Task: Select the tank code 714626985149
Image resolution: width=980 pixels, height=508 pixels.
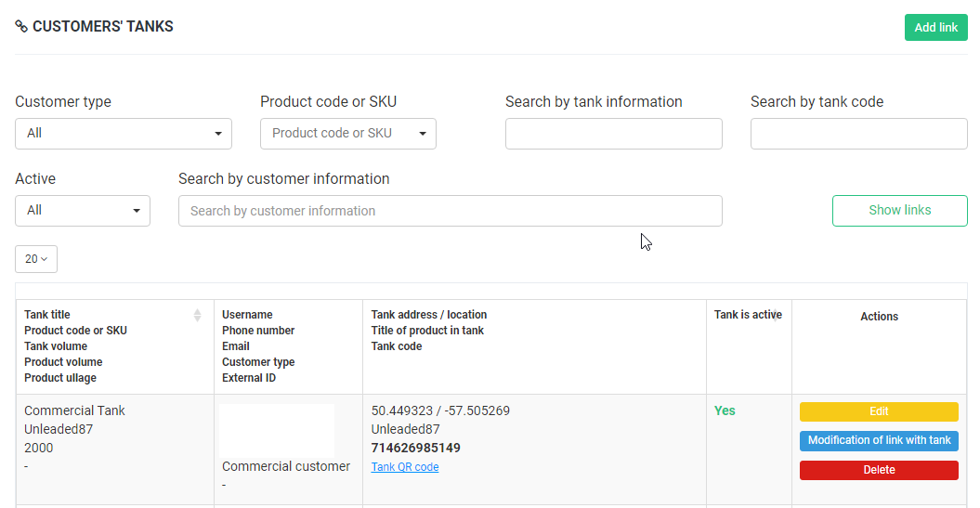Action: coord(415,448)
